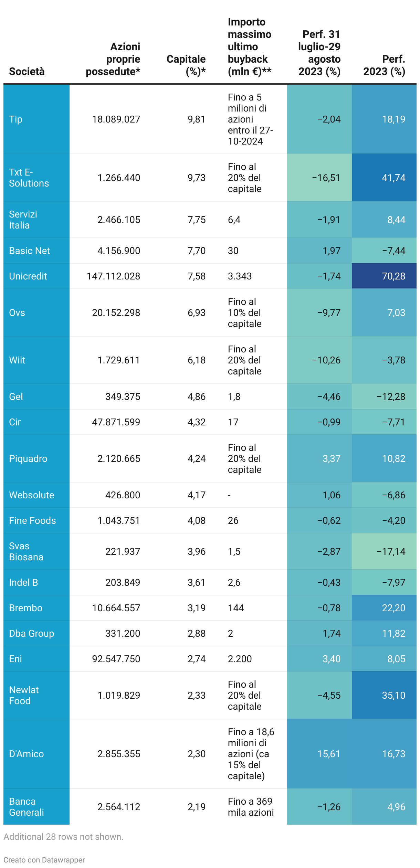Select the Brembo company name cell
Image resolution: width=420 pixels, height=868 pixels.
click(26, 608)
